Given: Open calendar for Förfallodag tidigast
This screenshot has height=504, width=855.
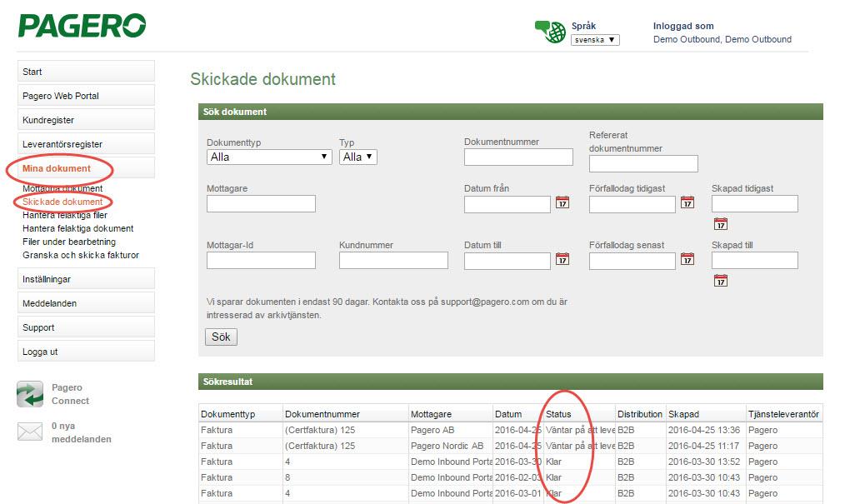Looking at the screenshot, I should coord(687,202).
